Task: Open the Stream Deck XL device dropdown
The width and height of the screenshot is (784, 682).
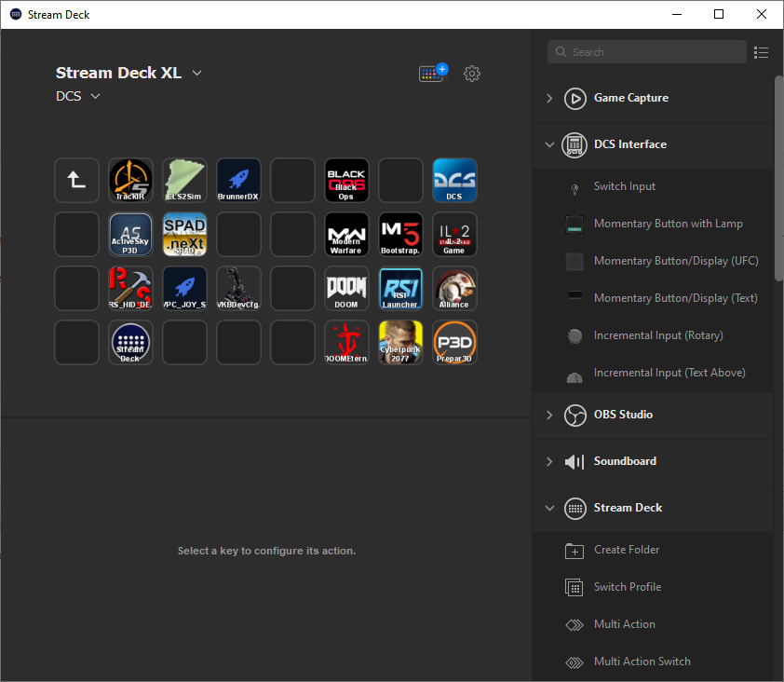Action: (129, 73)
